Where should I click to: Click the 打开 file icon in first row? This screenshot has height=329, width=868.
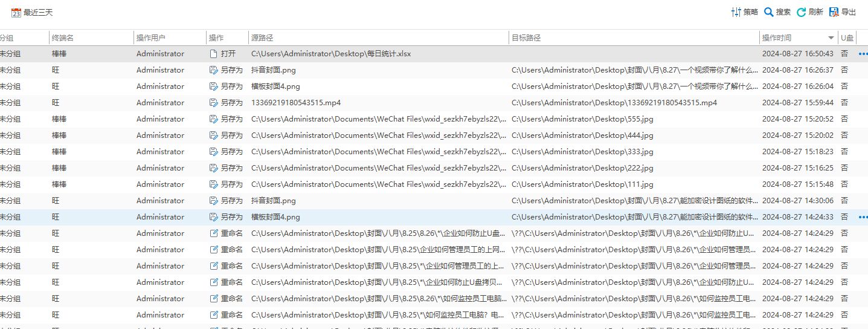click(213, 54)
